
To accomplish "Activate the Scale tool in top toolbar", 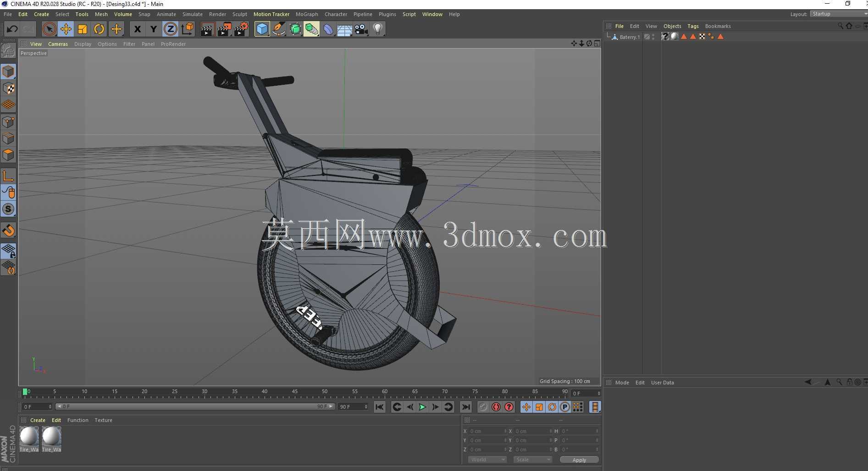I will pyautogui.click(x=83, y=29).
